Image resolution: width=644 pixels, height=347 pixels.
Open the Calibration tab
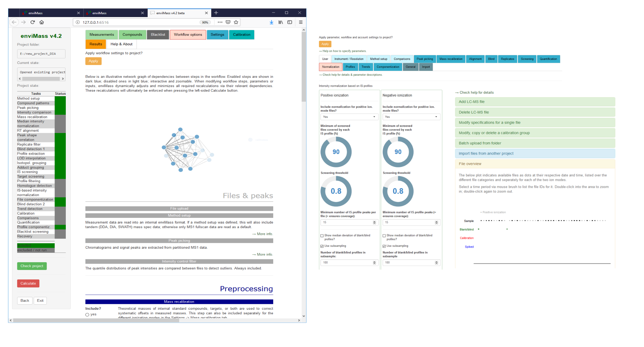click(x=242, y=35)
